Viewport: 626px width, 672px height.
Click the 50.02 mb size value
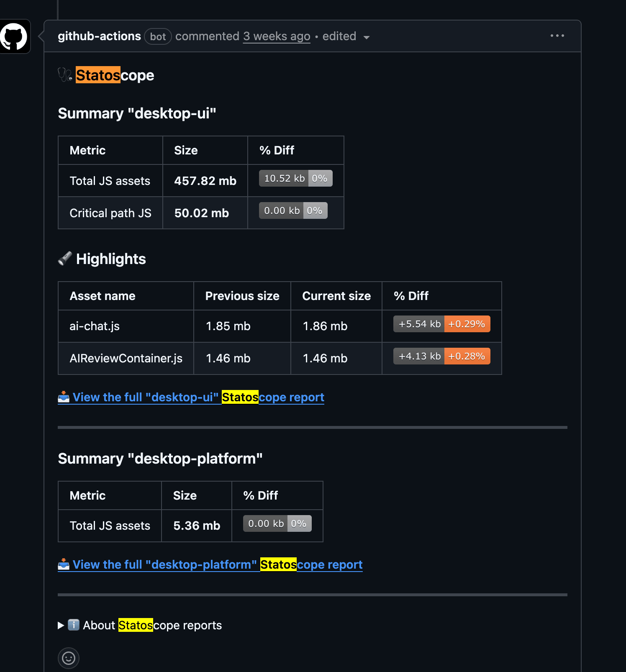202,213
